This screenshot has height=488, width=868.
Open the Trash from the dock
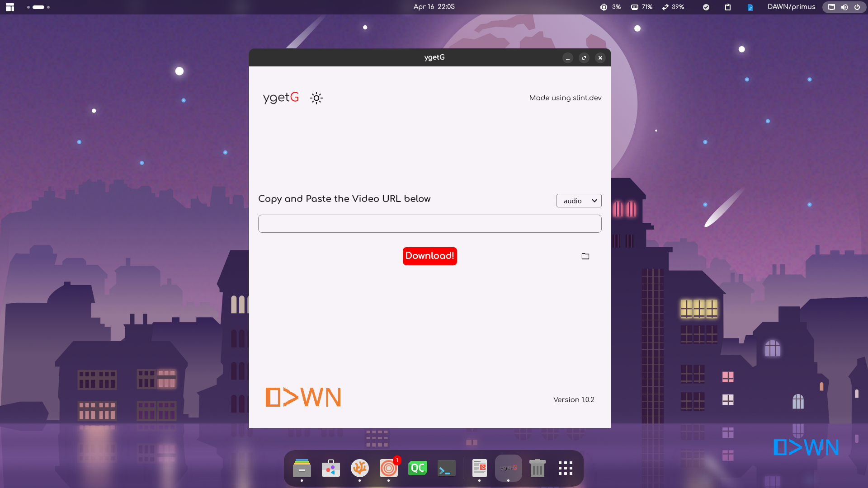[537, 469]
